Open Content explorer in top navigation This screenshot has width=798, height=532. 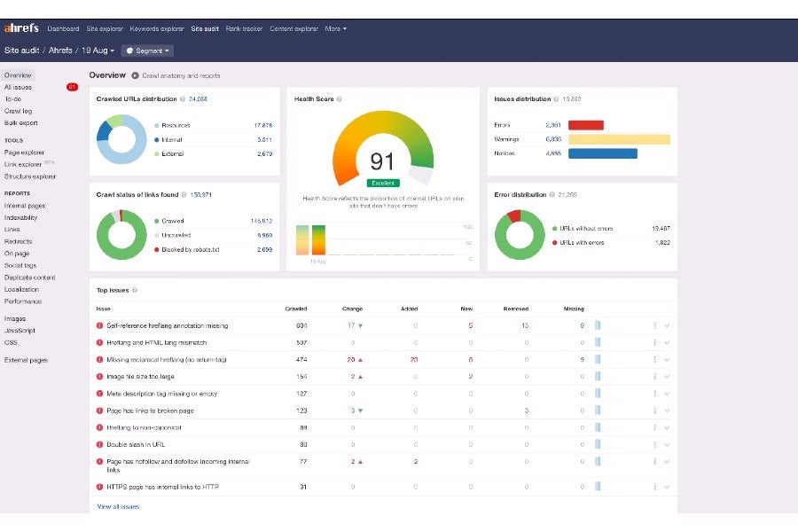pyautogui.click(x=293, y=29)
